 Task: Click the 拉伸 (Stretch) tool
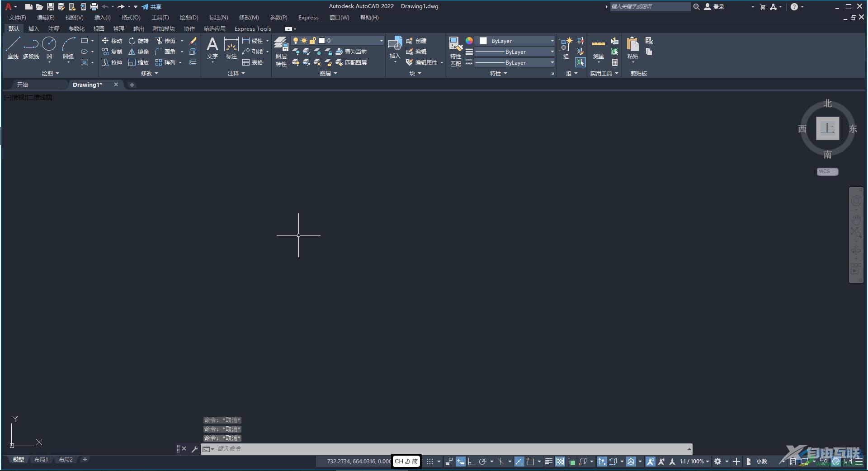click(112, 62)
